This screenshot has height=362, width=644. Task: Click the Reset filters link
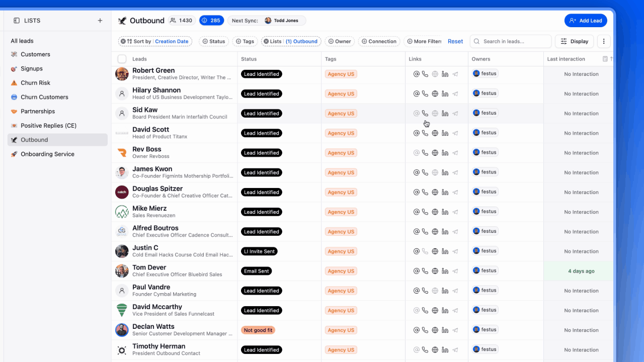click(x=455, y=41)
